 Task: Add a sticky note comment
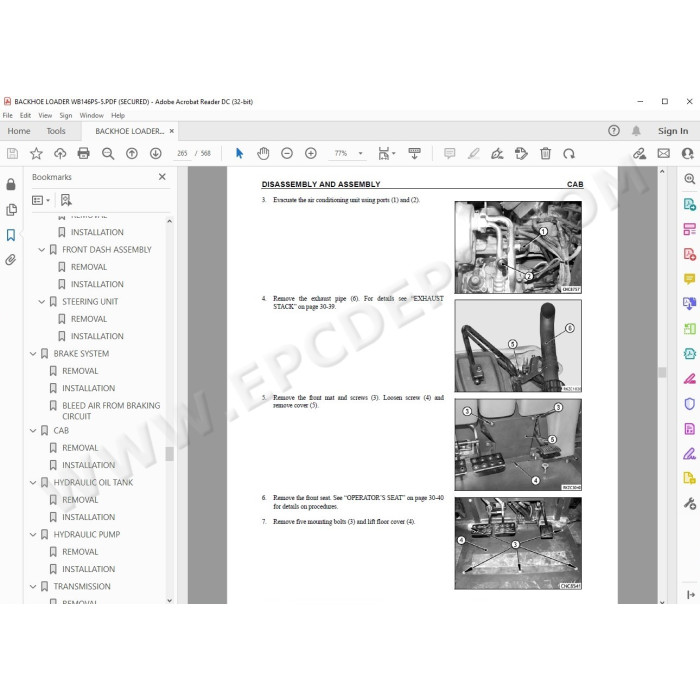tap(450, 154)
